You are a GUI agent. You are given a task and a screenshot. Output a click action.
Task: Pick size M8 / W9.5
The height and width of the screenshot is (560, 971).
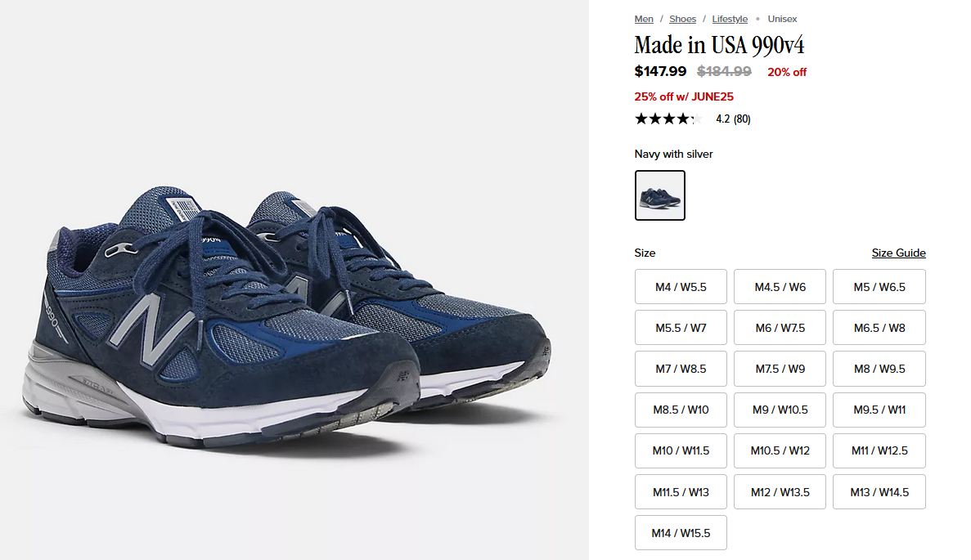click(x=879, y=369)
